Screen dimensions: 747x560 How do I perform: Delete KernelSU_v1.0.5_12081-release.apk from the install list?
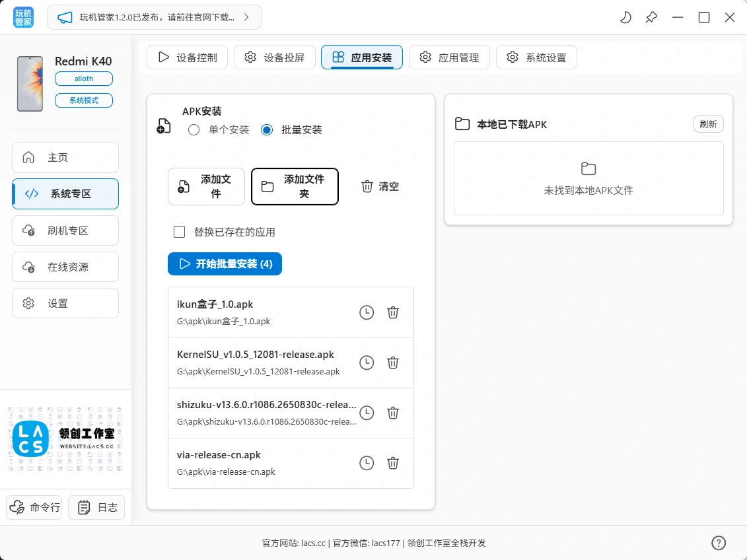pyautogui.click(x=393, y=363)
